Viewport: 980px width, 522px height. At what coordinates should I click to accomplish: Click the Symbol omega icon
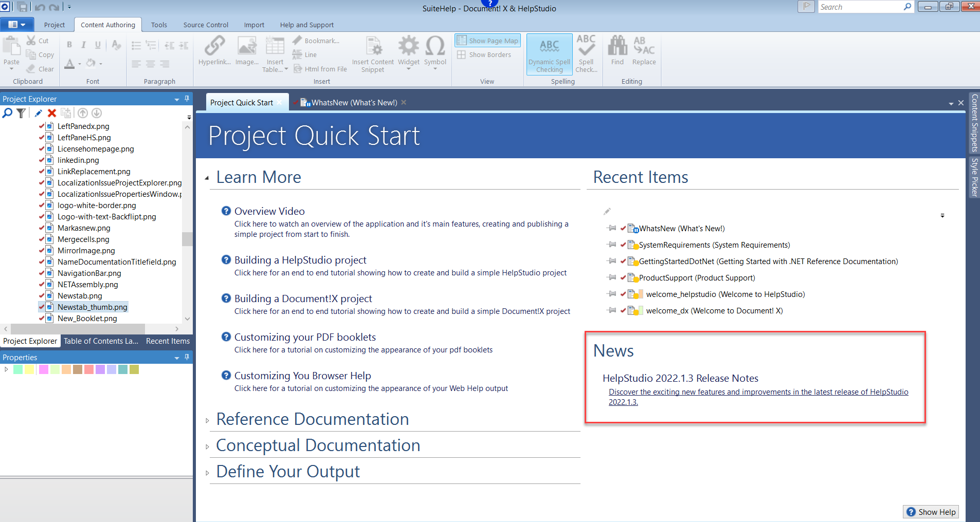click(x=435, y=47)
